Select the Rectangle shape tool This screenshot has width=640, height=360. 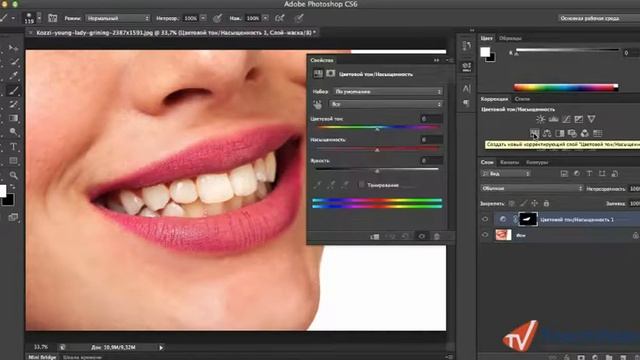coord(13,161)
